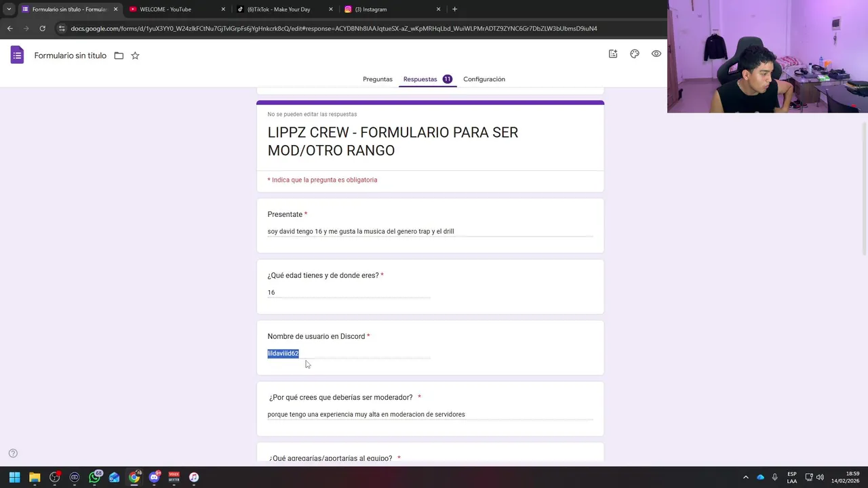
Task: Open the Voicemeeter taskbar icon
Action: 174,477
